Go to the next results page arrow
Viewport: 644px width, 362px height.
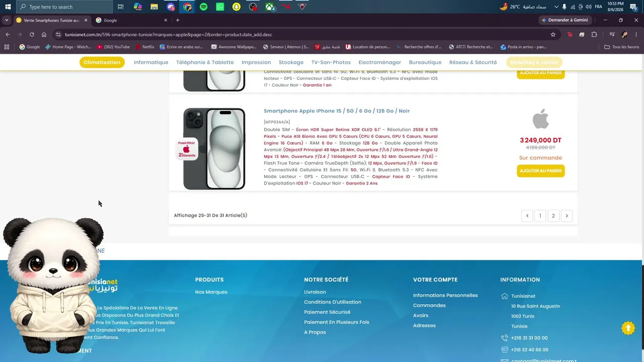[567, 216]
